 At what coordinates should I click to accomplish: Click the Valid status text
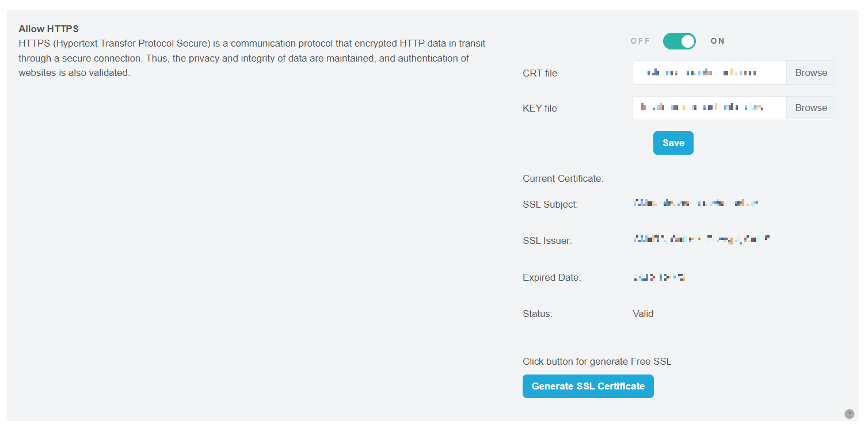click(643, 314)
